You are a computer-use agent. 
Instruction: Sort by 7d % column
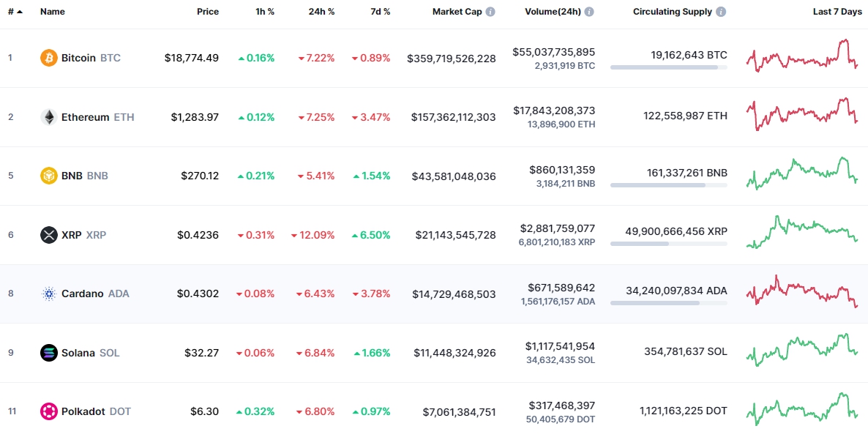click(381, 12)
